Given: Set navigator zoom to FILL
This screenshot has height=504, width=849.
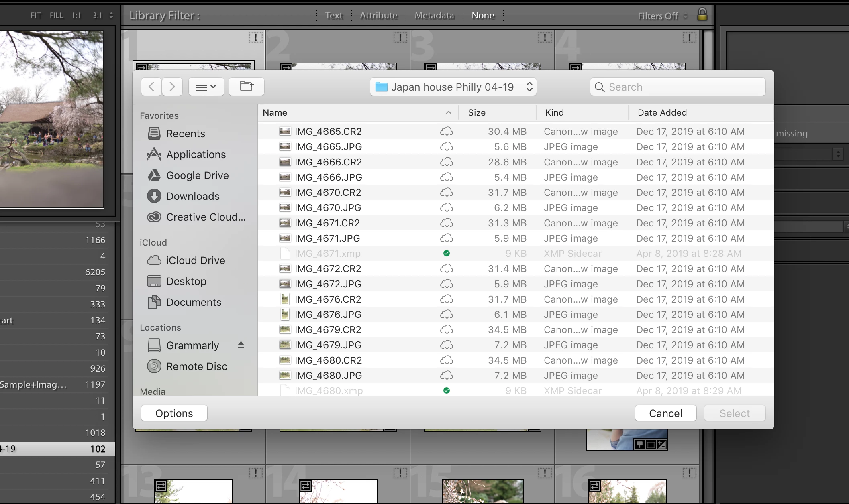Looking at the screenshot, I should [56, 15].
